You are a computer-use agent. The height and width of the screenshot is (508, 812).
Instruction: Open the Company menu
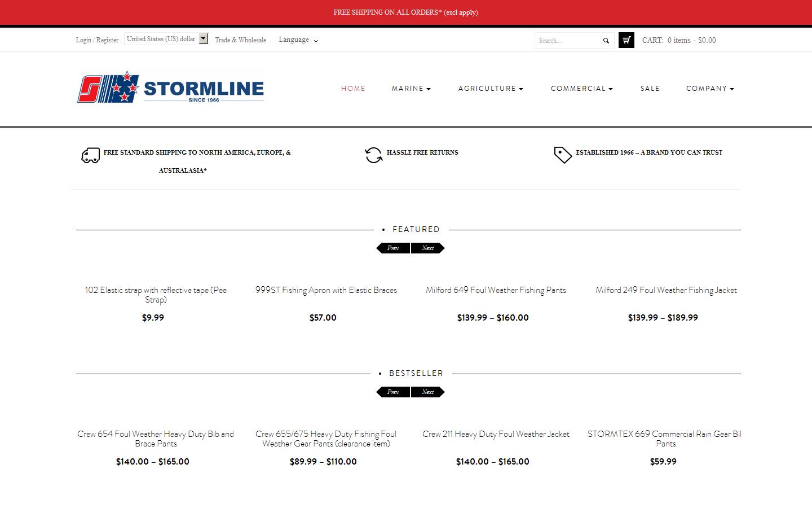[x=709, y=89]
